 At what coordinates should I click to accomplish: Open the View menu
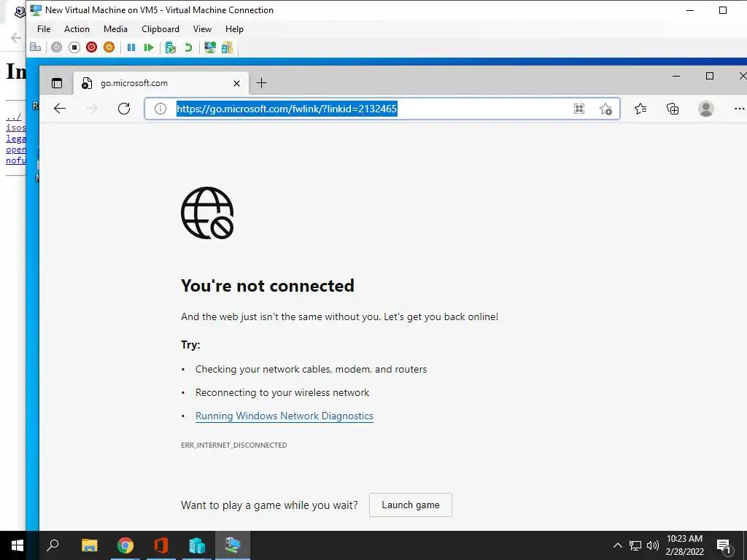(202, 29)
